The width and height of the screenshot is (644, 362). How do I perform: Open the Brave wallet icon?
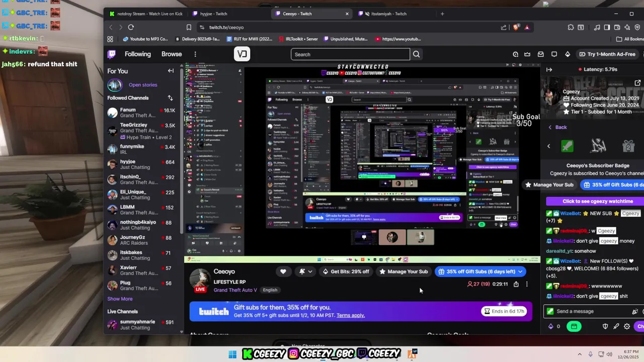(x=617, y=27)
